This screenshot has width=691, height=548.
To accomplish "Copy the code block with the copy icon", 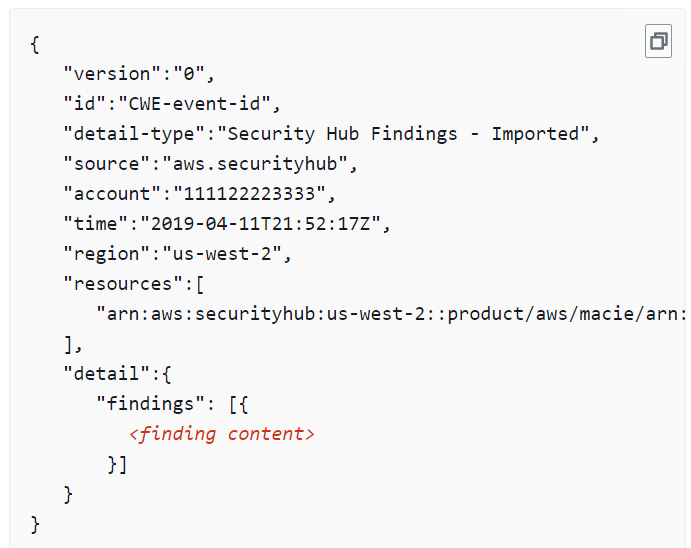I will click(x=658, y=42).
